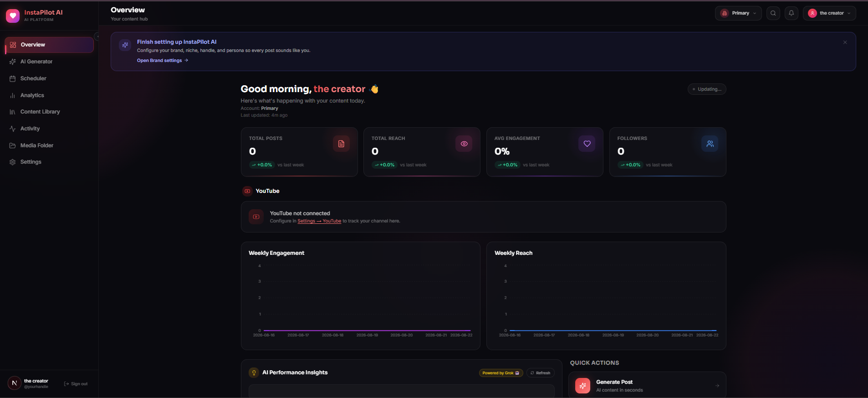Open the search icon in top bar
This screenshot has height=398, width=868.
click(773, 13)
